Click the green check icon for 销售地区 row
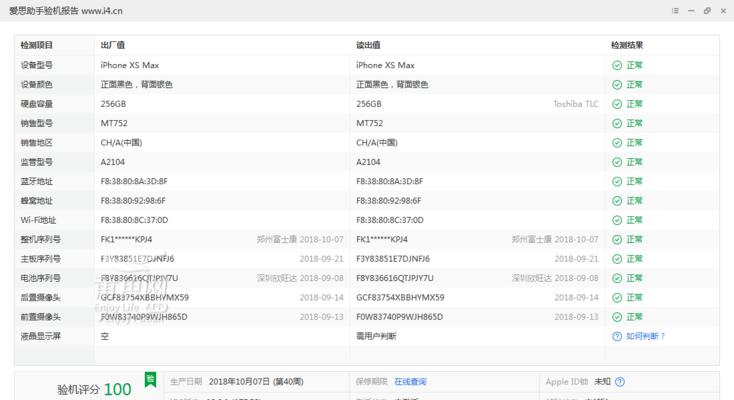The height and width of the screenshot is (400, 734). pos(617,143)
